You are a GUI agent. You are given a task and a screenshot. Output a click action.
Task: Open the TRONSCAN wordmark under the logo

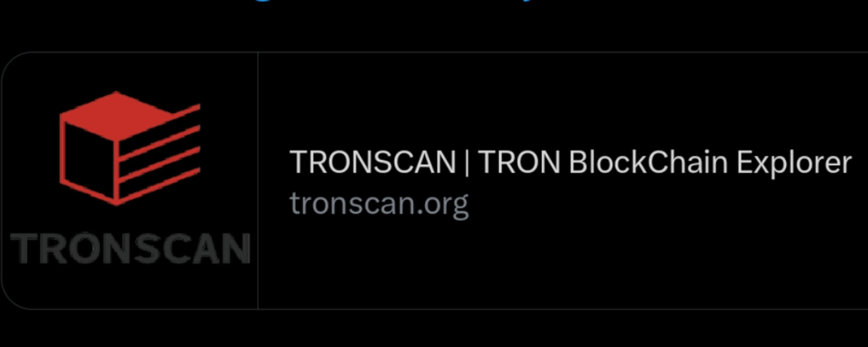(130, 248)
